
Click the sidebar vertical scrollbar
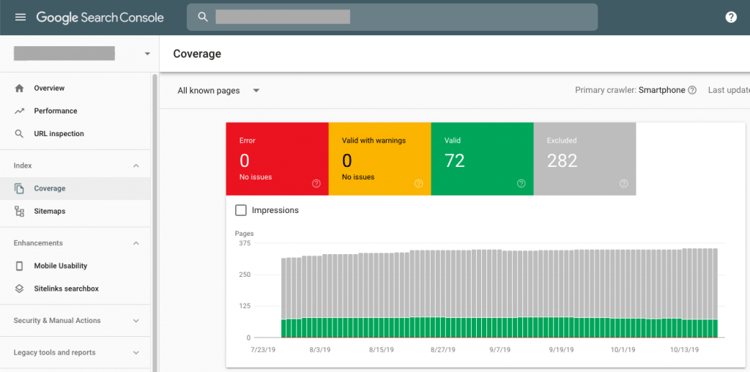click(x=154, y=222)
